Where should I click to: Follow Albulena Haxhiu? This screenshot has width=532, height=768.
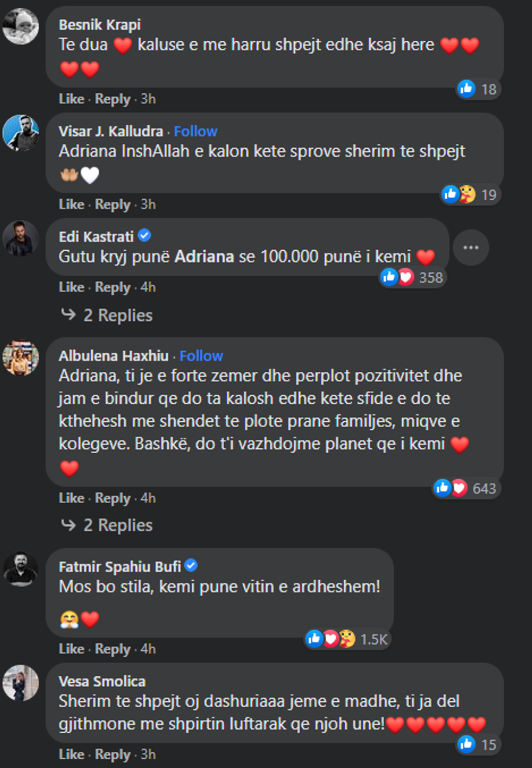pos(201,356)
